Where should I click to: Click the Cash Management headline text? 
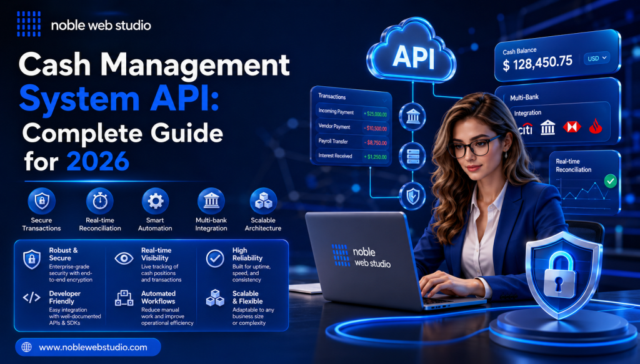click(x=154, y=66)
